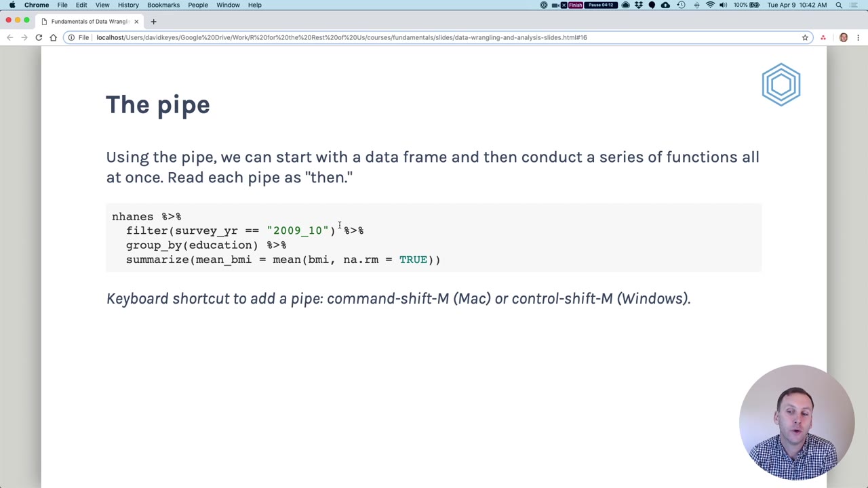Screen dimensions: 868x488
Task: Open the Time Machine menu bar icon
Action: click(681, 5)
